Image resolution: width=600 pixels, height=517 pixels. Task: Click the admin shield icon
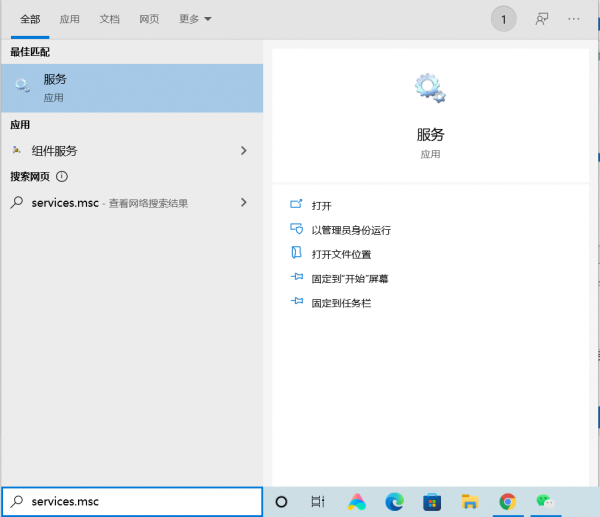[x=297, y=228]
